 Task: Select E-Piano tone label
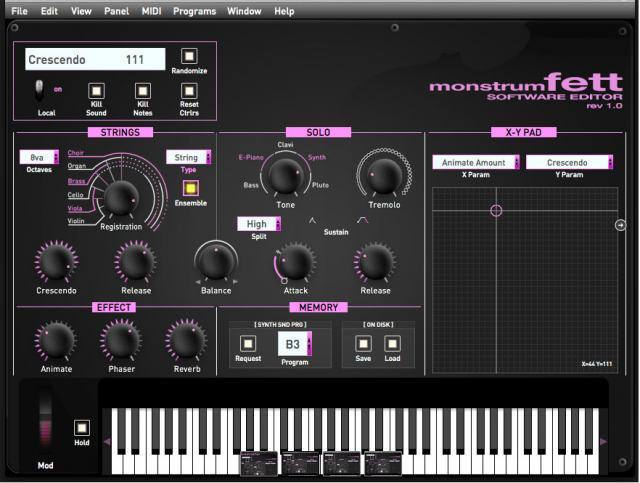coord(251,157)
